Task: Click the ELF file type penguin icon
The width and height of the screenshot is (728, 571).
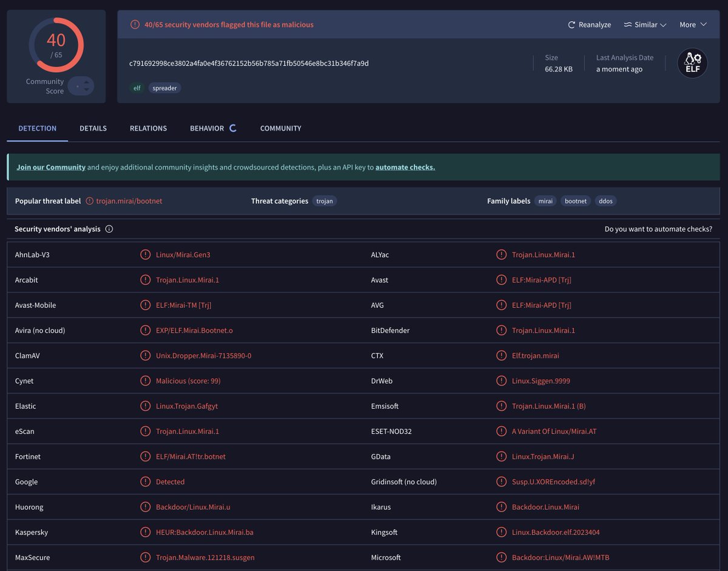Action: (x=692, y=63)
